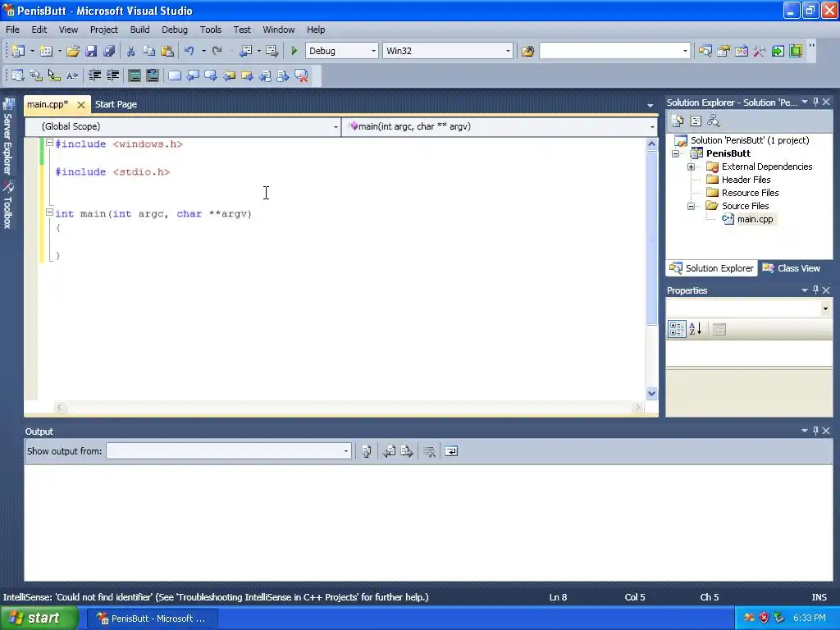Click the New Project toolbar icon
This screenshot has height=630, width=840.
(18, 51)
